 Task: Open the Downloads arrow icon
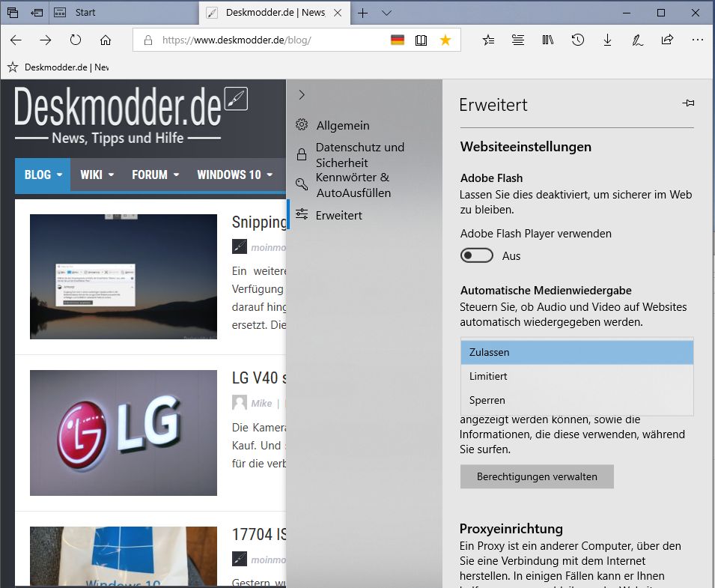pos(607,40)
